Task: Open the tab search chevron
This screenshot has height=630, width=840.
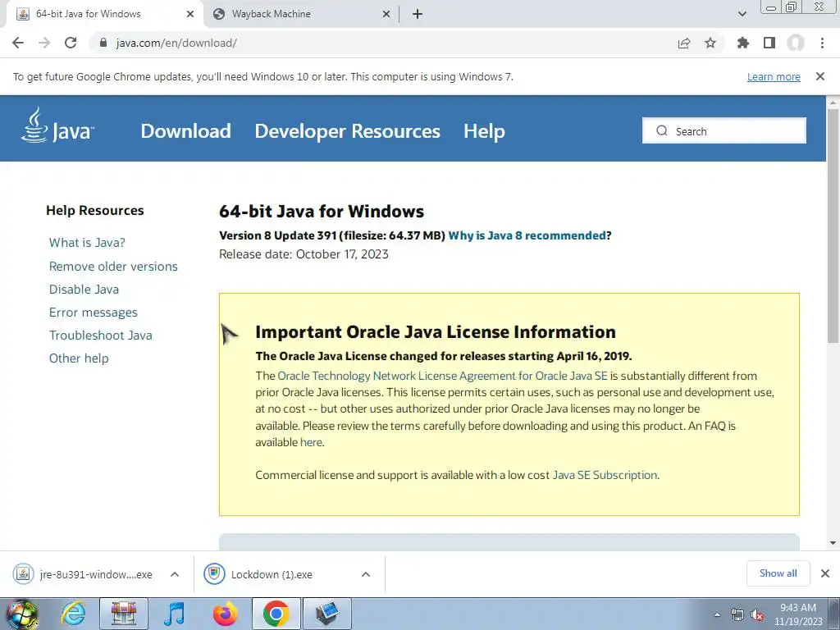Action: tap(742, 14)
